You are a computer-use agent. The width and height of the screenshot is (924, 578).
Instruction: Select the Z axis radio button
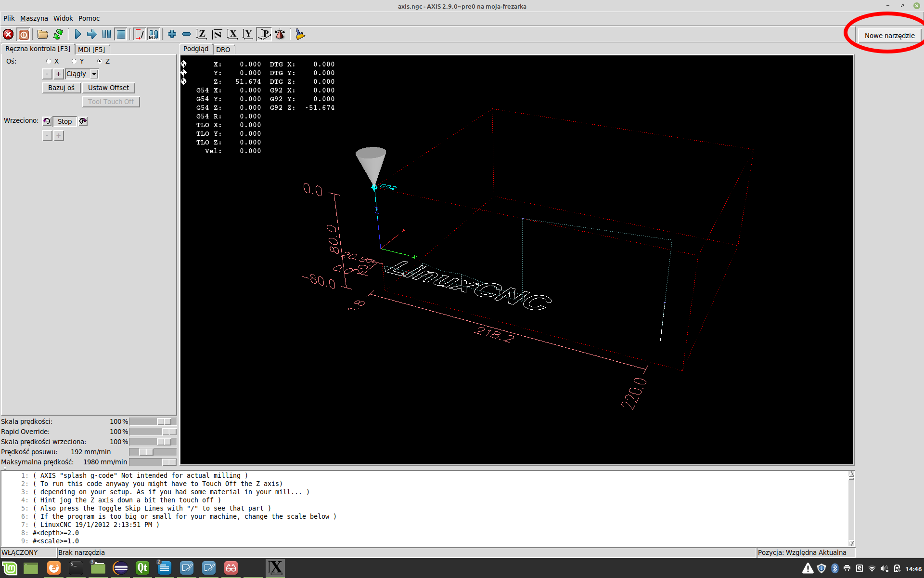pyautogui.click(x=100, y=61)
